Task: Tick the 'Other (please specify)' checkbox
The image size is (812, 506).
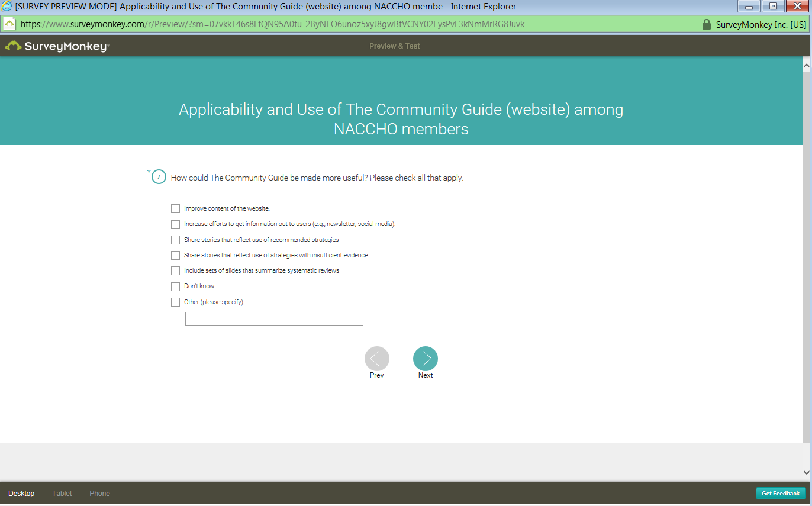Action: click(x=175, y=302)
